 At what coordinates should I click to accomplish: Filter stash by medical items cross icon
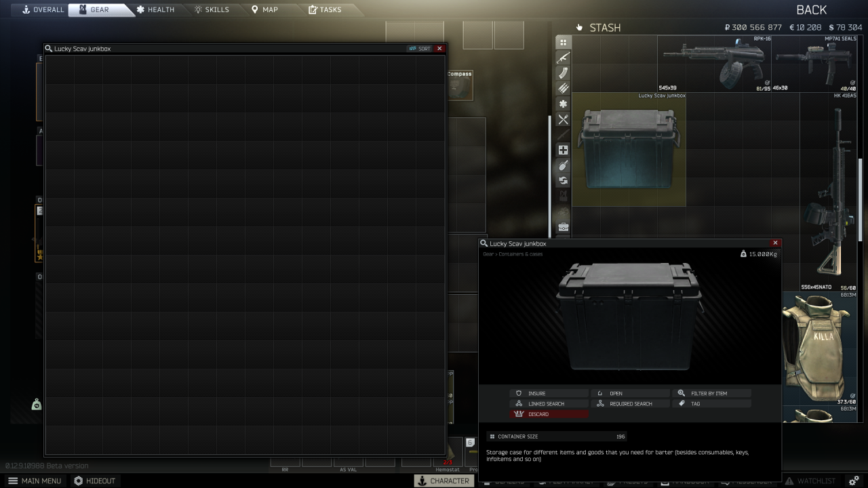pos(563,150)
